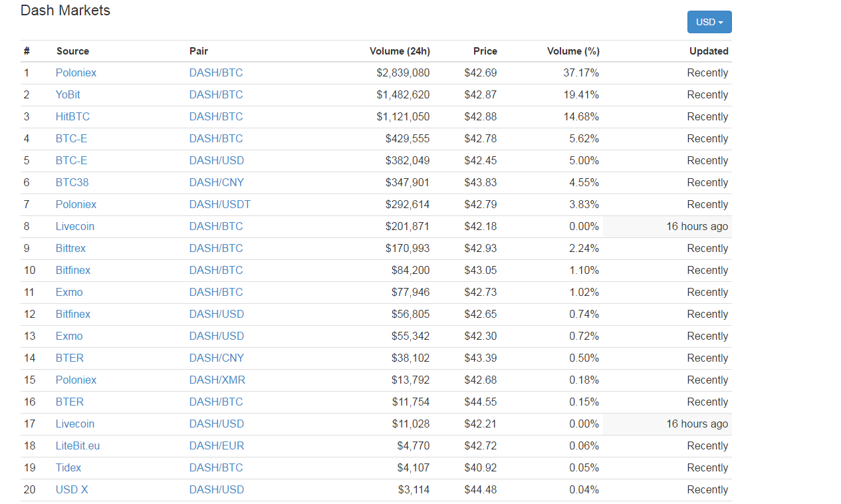Image resolution: width=841 pixels, height=504 pixels.
Task: Select the 37.17% volume share cell
Action: pyautogui.click(x=581, y=72)
